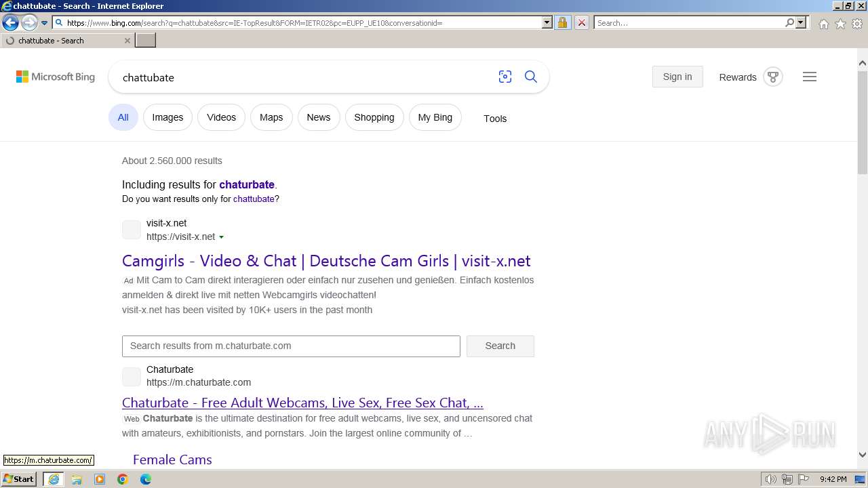Image resolution: width=868 pixels, height=488 pixels.
Task: Open the Windows Start menu
Action: tap(19, 479)
